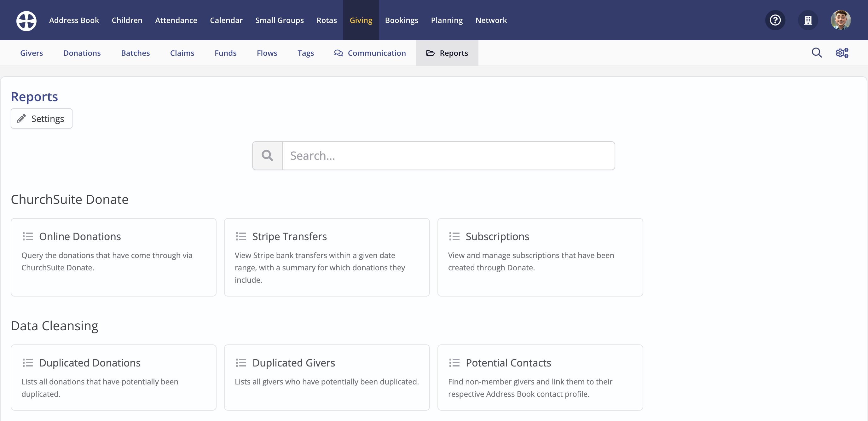
Task: Go to the Planning module
Action: point(447,20)
